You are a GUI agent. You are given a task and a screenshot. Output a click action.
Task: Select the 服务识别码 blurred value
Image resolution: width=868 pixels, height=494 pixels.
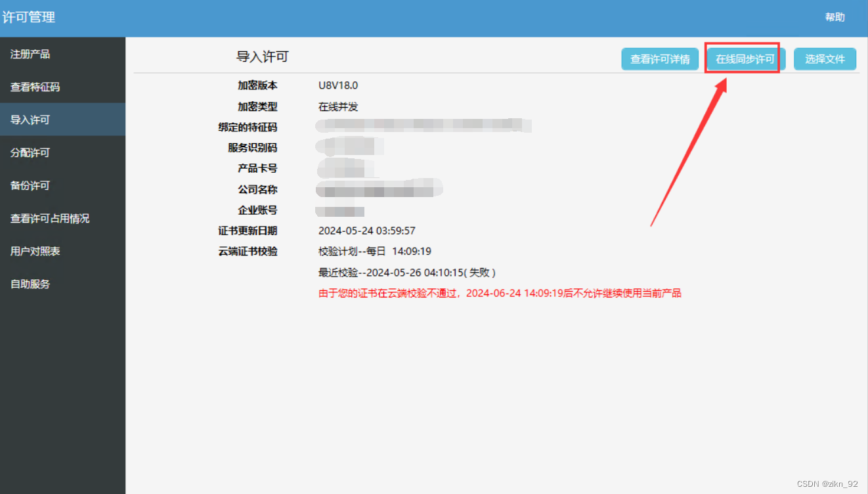pyautogui.click(x=348, y=146)
